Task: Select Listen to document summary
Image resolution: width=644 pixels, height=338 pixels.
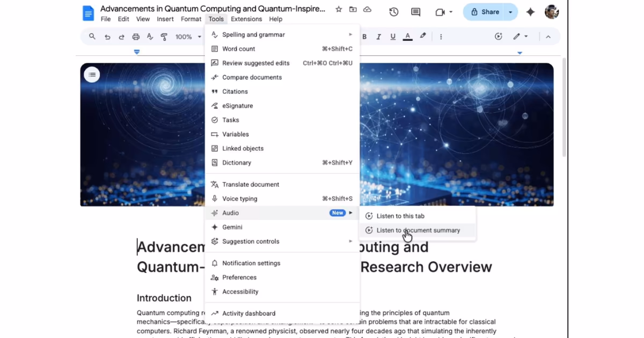Action: 418,230
